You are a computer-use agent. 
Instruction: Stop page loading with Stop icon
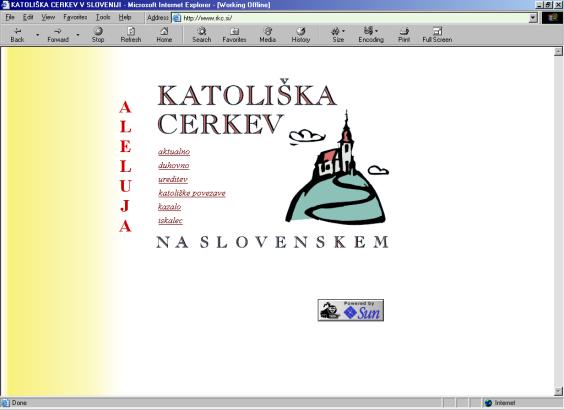click(98, 35)
